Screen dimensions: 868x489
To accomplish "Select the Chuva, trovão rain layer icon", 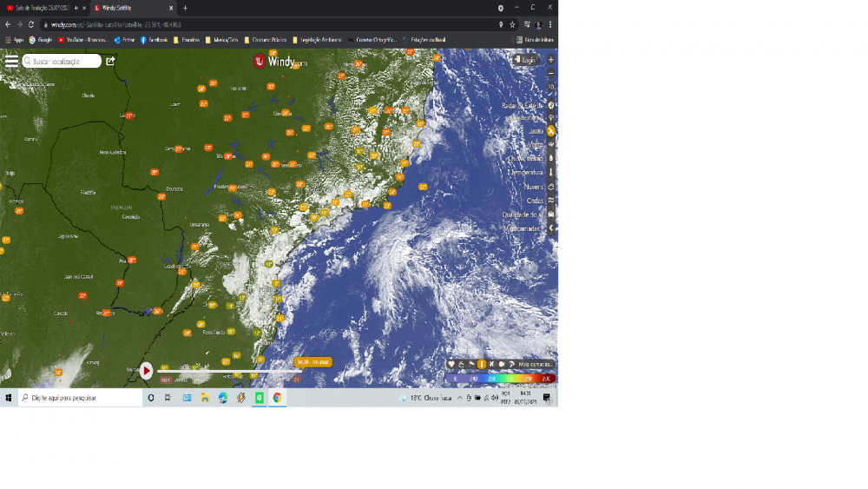I will pos(551,158).
